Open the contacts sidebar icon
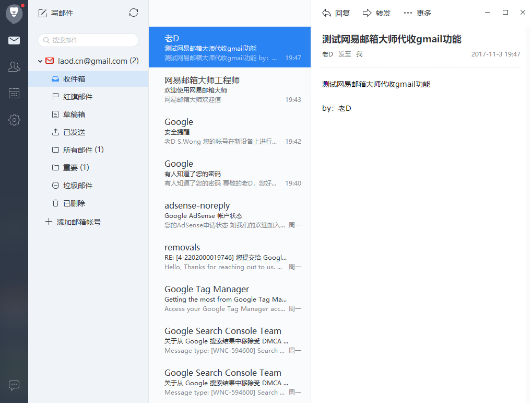 coord(14,66)
